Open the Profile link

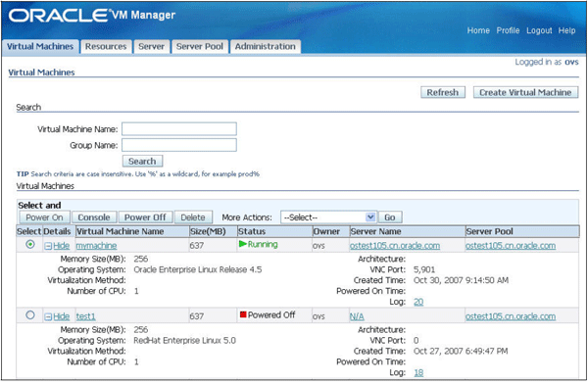tap(508, 30)
